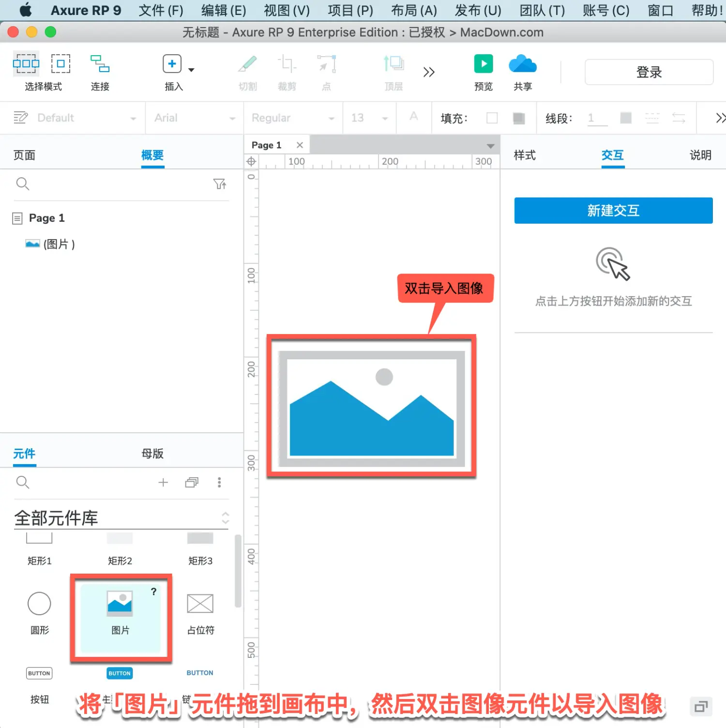Open the Default style dropdown
726x728 pixels.
pyautogui.click(x=86, y=118)
